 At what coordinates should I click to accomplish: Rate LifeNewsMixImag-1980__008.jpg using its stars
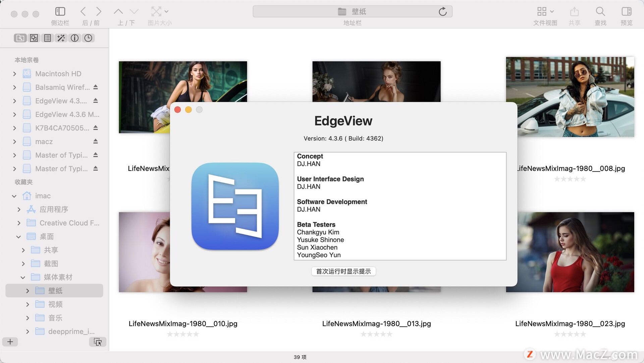(x=570, y=179)
